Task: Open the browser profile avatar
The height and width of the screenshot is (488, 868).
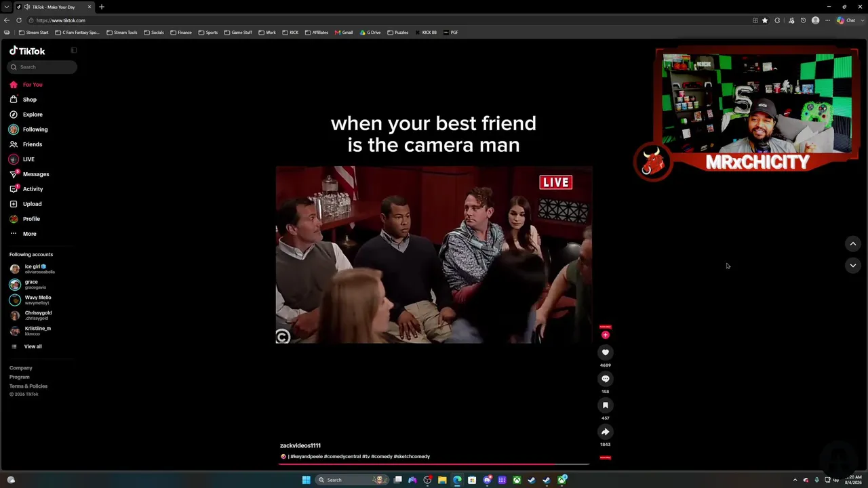Action: 815,20
